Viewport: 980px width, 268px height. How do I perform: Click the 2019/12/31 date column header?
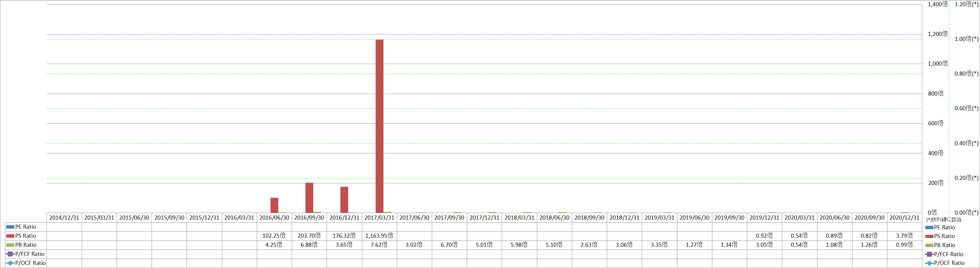point(764,218)
